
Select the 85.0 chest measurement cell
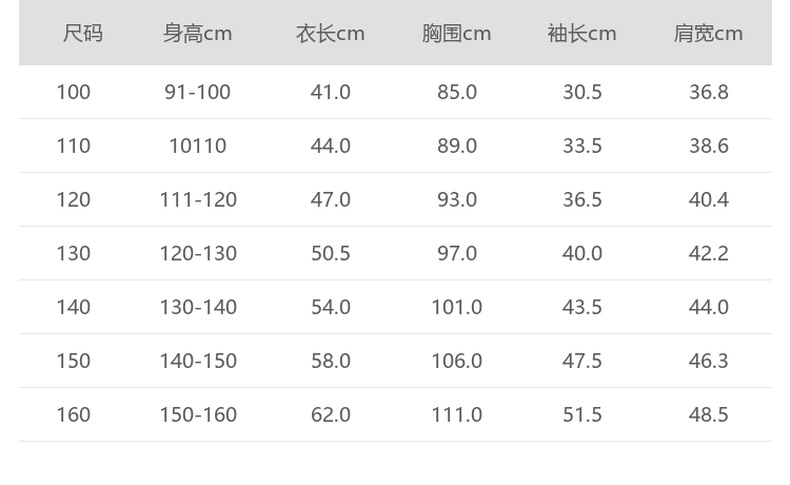coord(456,92)
